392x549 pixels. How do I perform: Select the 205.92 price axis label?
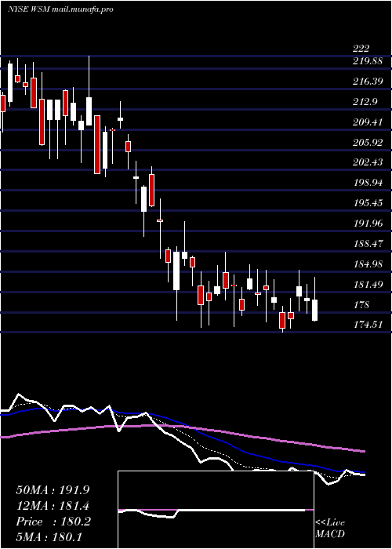coord(368,142)
